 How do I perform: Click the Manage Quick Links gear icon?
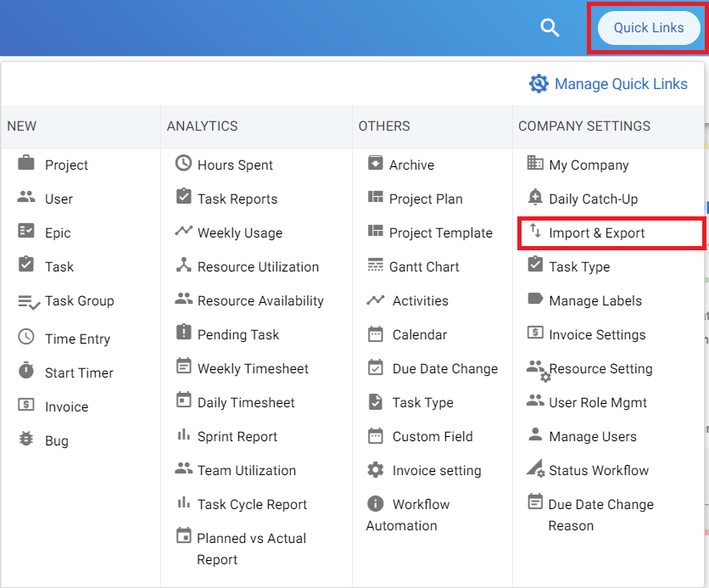[539, 84]
